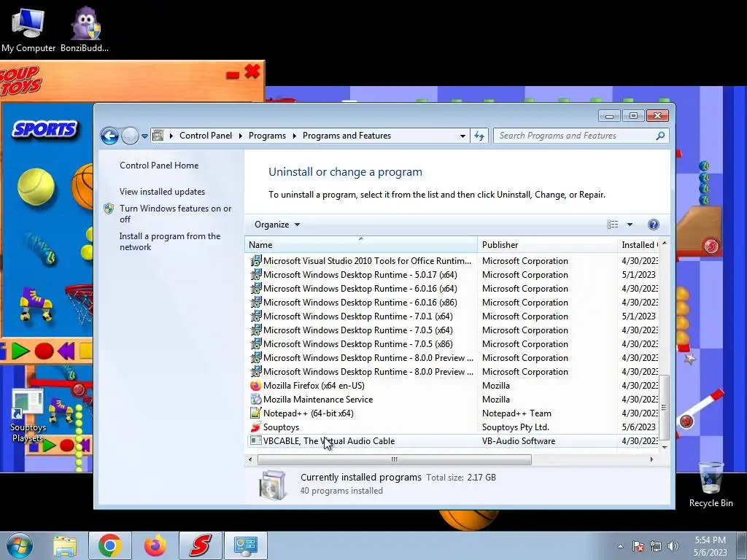
Task: Click the Windows Start orb
Action: pos(18,545)
